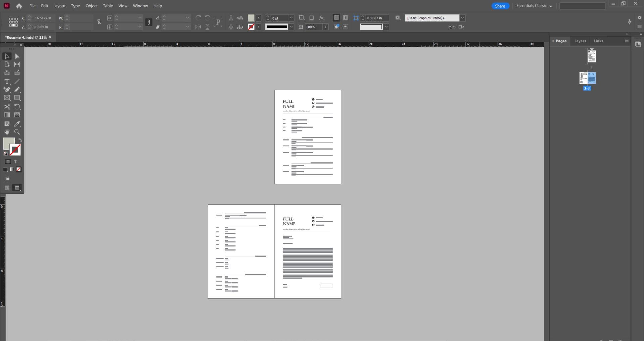Image resolution: width=644 pixels, height=341 pixels.
Task: Set the None color mode
Action: pos(19,169)
